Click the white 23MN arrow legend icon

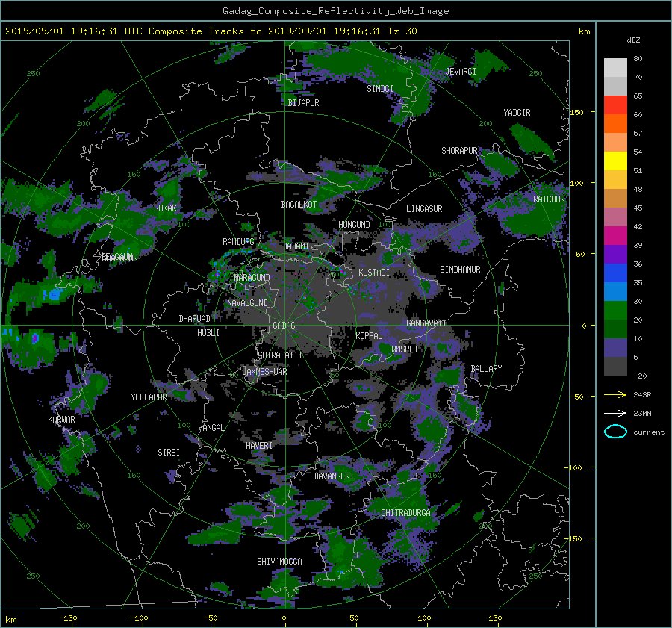click(x=615, y=413)
